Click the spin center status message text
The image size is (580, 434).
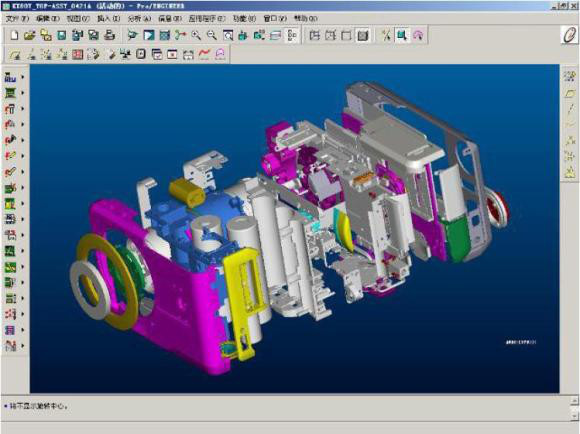(38, 406)
